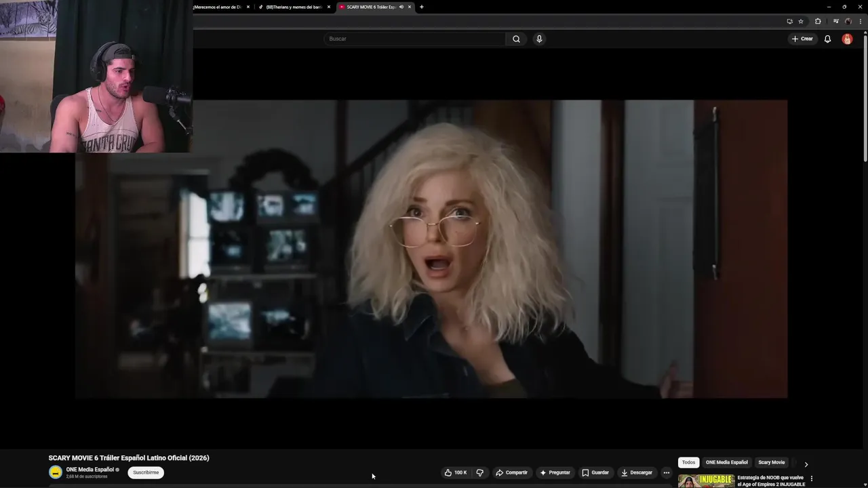Open the YouTube account avatar menu
Image resolution: width=868 pixels, height=488 pixels.
coord(847,39)
